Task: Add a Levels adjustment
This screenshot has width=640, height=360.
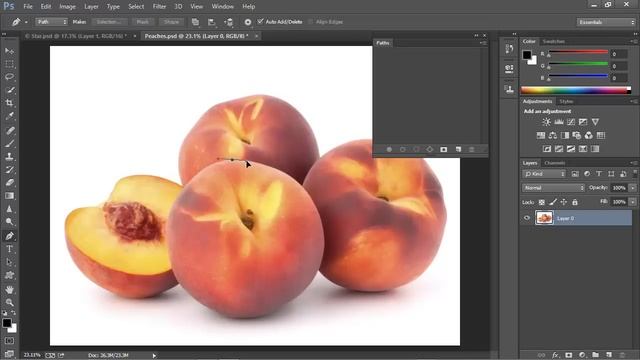Action: click(x=559, y=122)
